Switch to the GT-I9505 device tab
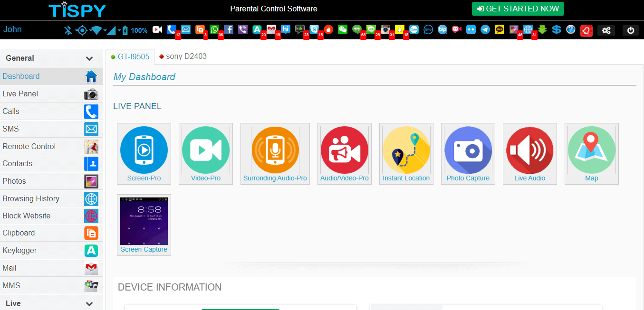The image size is (644, 310). click(130, 56)
